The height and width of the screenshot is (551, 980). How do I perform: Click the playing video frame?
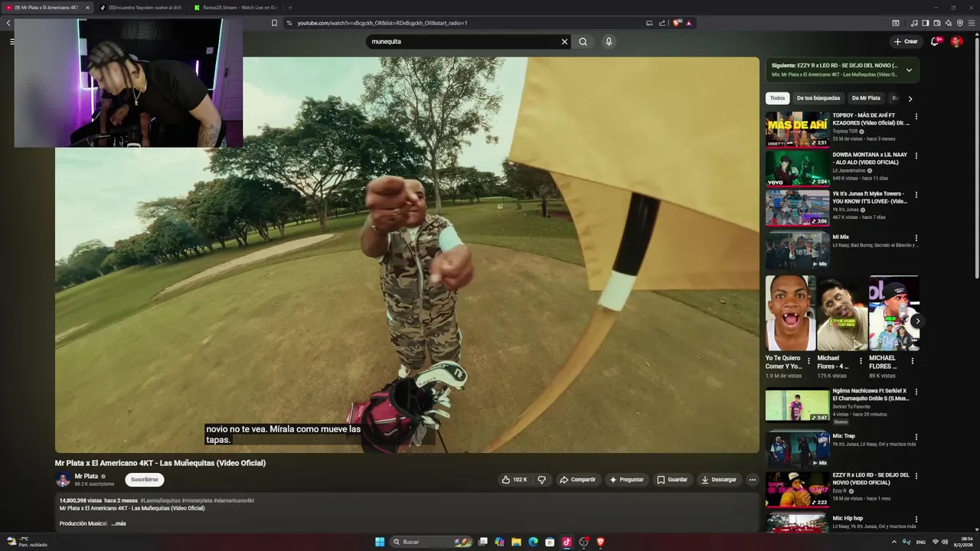click(407, 255)
